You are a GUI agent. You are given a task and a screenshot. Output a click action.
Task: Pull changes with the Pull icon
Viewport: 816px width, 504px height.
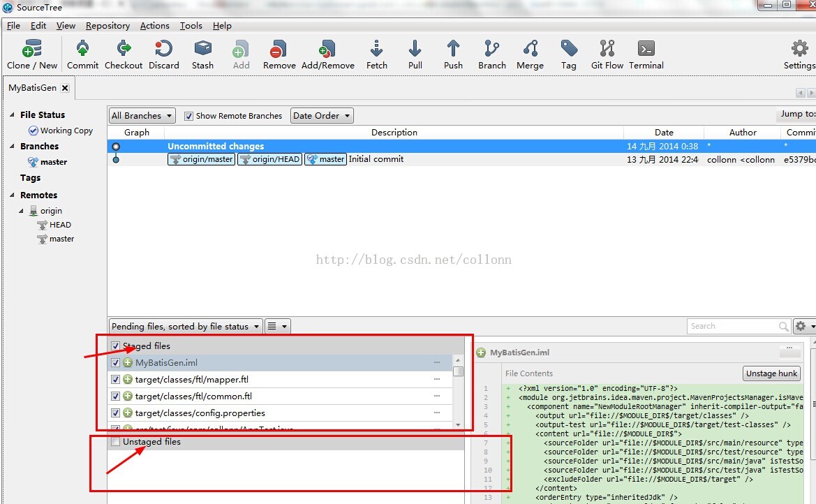415,52
